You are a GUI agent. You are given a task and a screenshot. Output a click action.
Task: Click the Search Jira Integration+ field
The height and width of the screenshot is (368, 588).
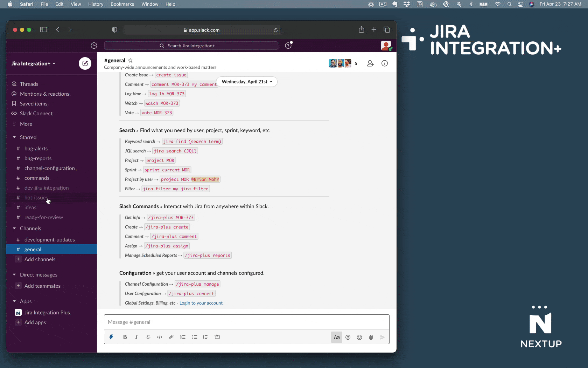coord(191,46)
